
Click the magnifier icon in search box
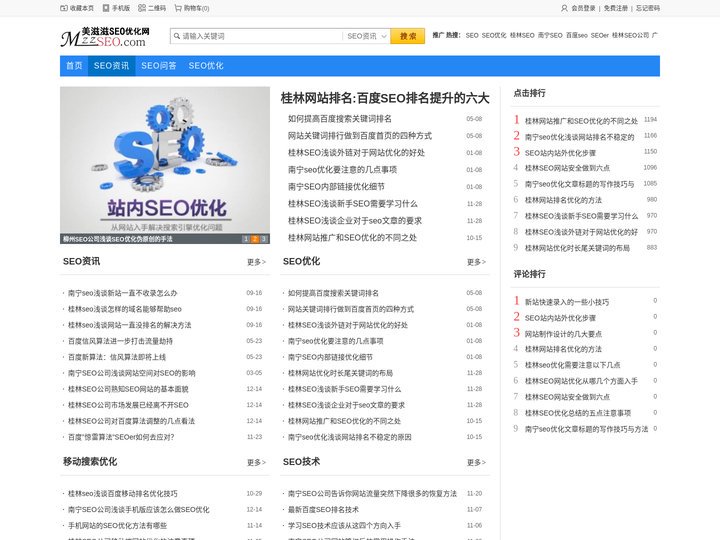click(x=177, y=36)
